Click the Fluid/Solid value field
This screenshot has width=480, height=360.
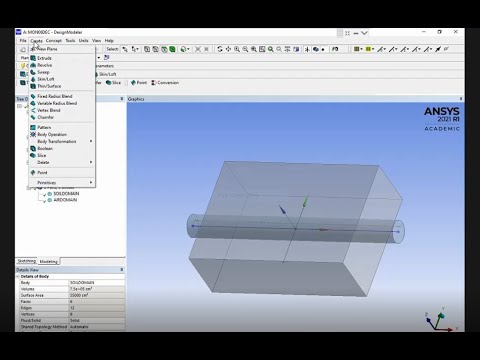coord(97,320)
